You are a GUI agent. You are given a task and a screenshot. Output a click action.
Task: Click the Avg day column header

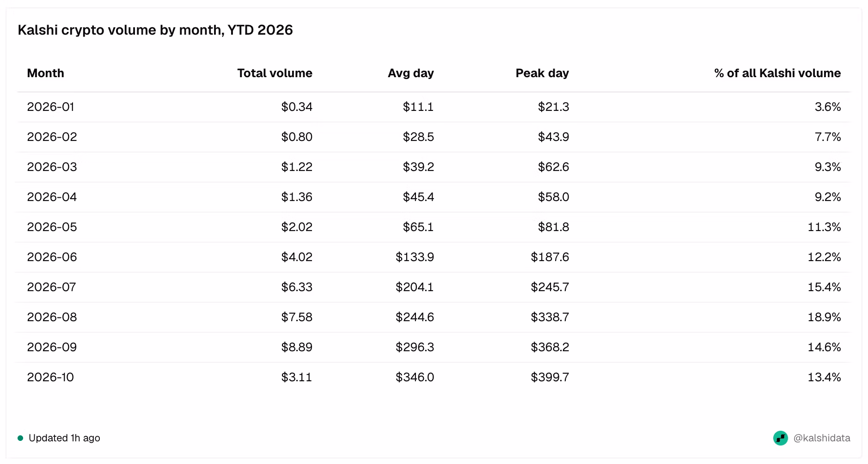click(410, 73)
